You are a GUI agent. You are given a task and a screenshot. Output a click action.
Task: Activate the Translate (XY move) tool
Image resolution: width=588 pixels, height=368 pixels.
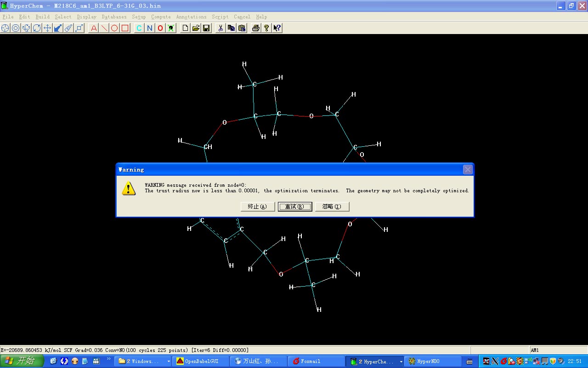point(47,28)
